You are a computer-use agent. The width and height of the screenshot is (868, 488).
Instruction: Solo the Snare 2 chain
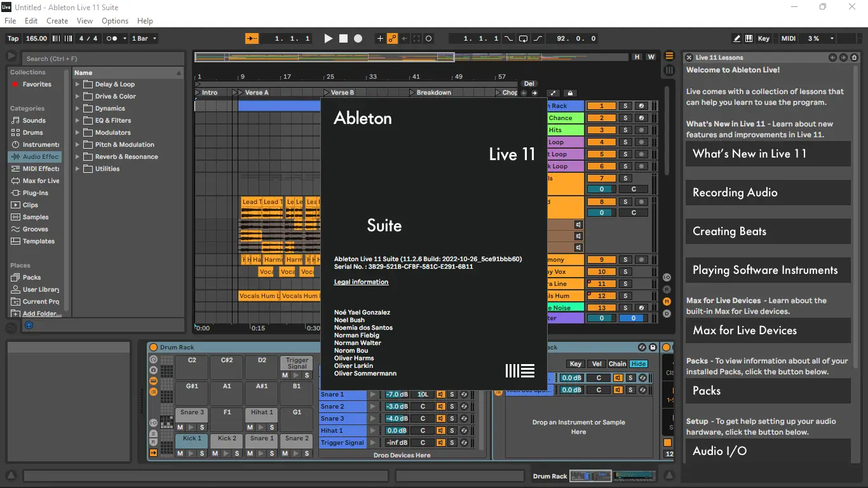(452, 407)
